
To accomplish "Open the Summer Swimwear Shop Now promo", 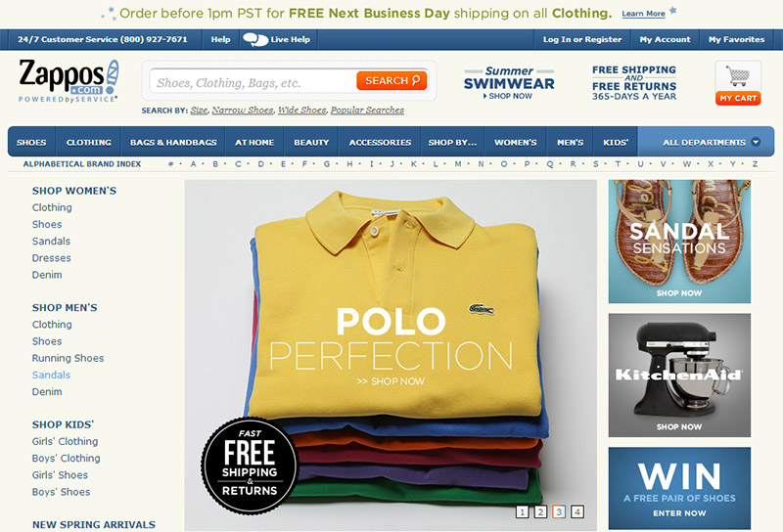I will [x=509, y=83].
